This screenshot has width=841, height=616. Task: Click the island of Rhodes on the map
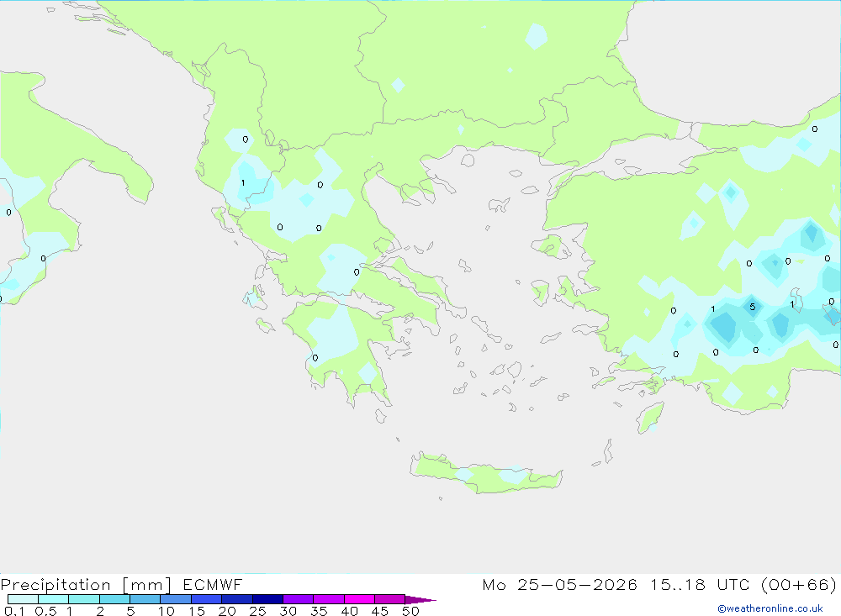(650, 417)
